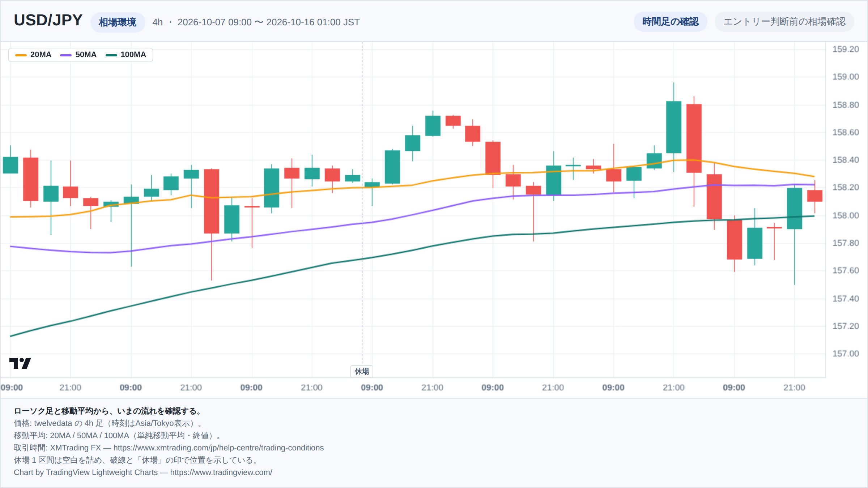Click the エントリー判断前の相場確認 pill
The height and width of the screenshot is (488, 868).
(784, 22)
